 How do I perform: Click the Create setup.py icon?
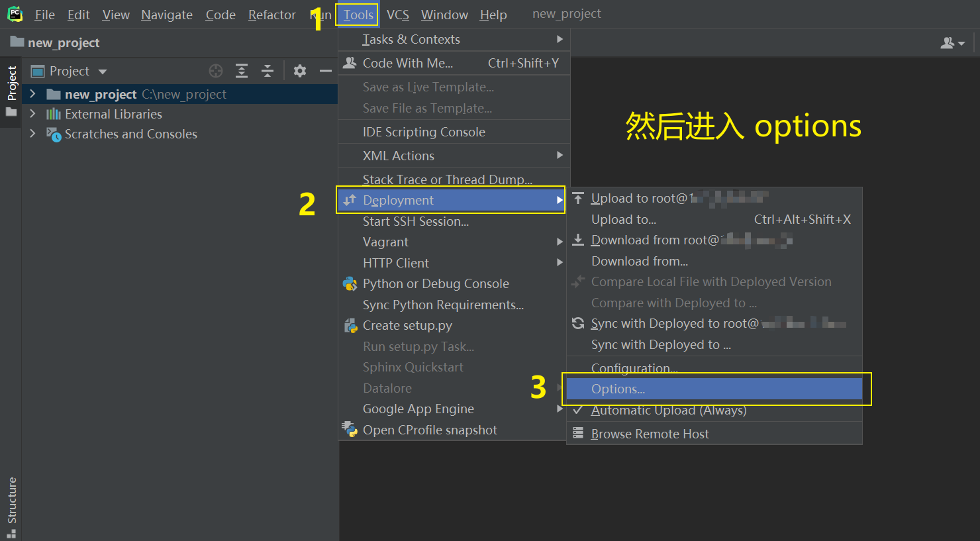(x=350, y=325)
